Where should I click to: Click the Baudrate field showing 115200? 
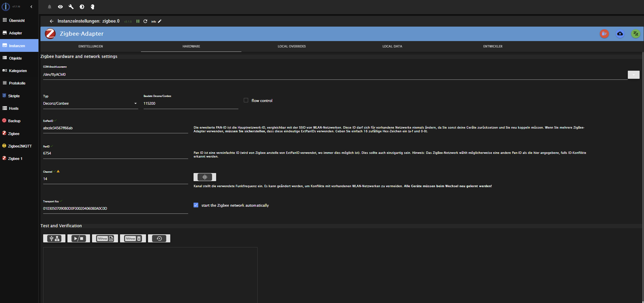[191, 104]
